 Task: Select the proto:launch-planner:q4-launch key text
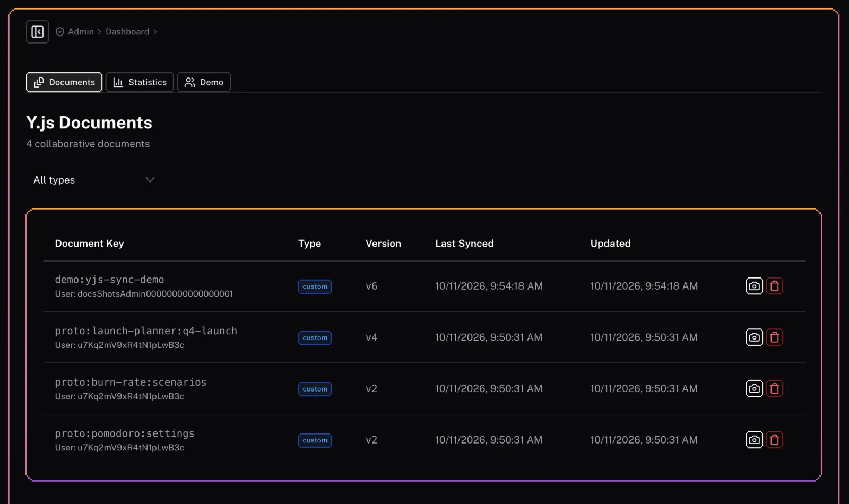(x=146, y=331)
